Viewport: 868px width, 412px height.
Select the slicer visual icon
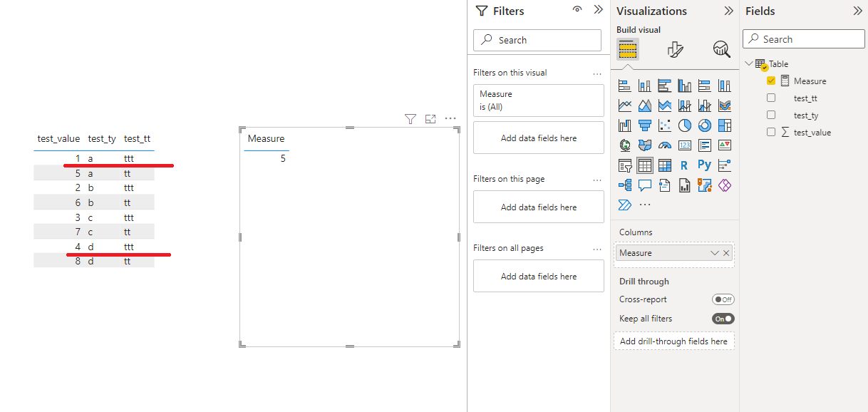(x=625, y=165)
